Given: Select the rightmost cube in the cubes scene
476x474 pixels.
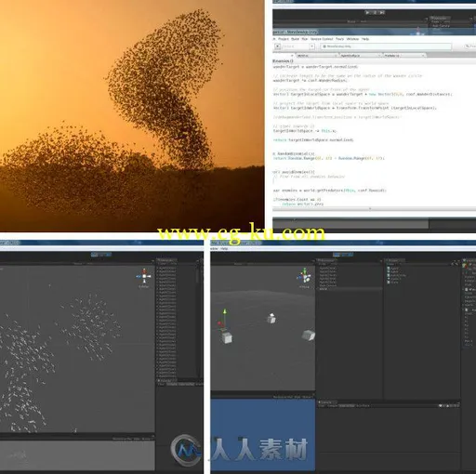Looking at the screenshot, I should (309, 336).
